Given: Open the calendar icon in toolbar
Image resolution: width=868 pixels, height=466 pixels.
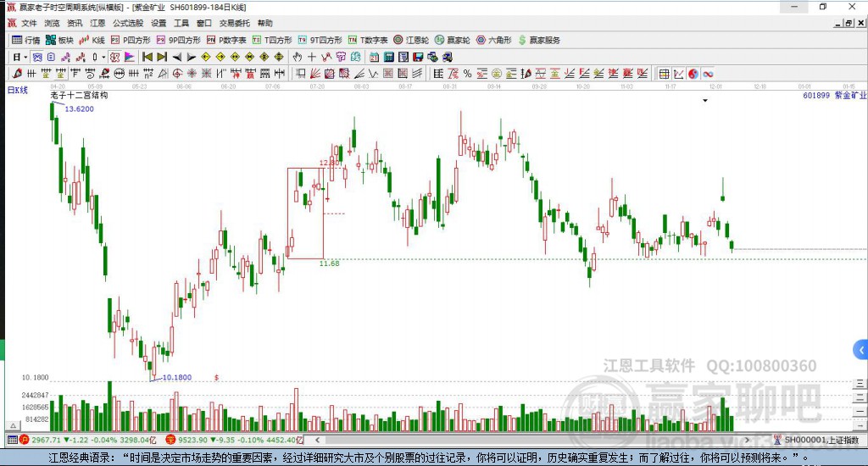Looking at the screenshot, I should click(374, 57).
